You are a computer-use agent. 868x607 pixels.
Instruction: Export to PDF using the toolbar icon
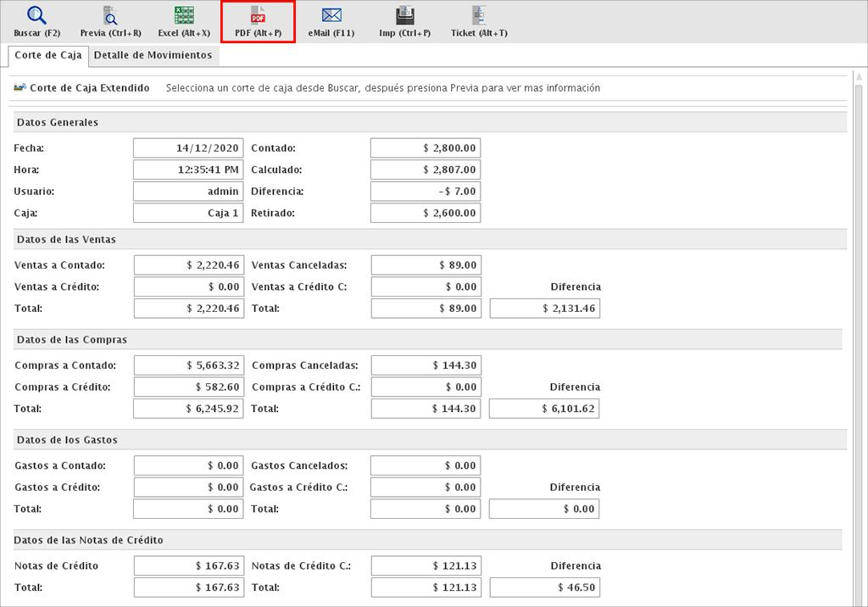tap(258, 16)
